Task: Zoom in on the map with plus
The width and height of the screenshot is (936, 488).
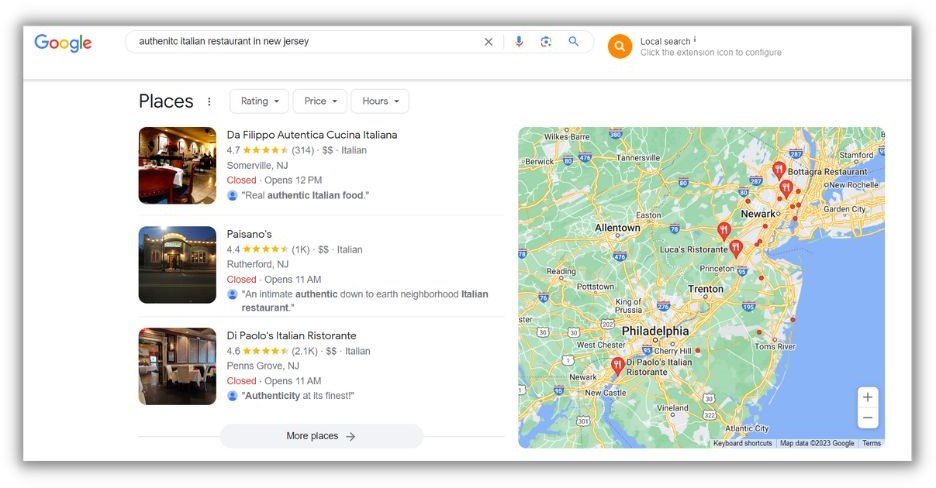Action: (867, 397)
